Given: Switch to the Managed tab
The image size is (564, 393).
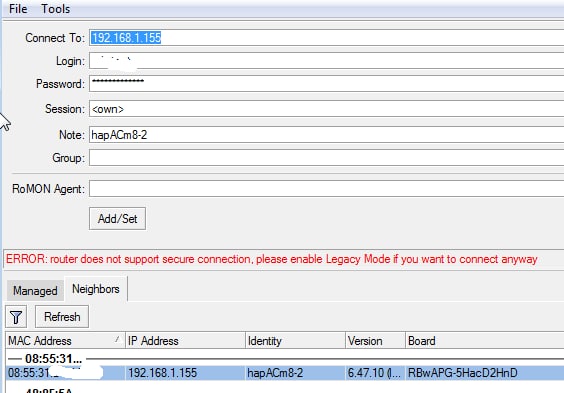Looking at the screenshot, I should coord(35,291).
